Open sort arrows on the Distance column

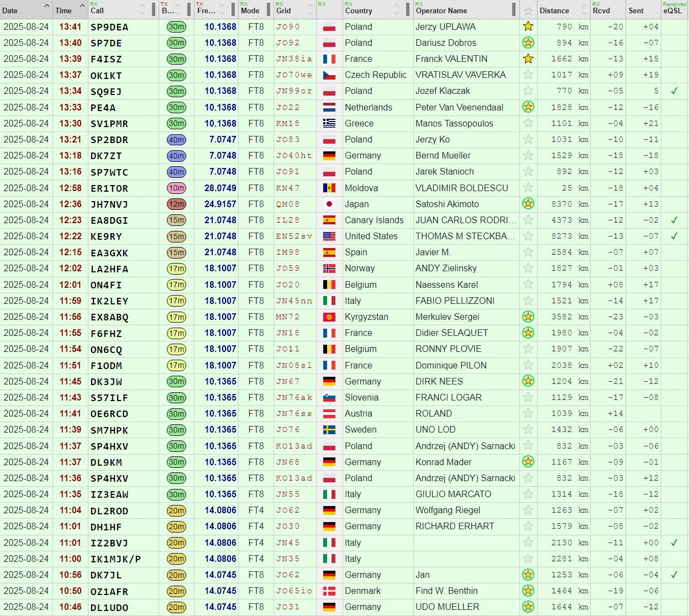pyautogui.click(x=585, y=10)
